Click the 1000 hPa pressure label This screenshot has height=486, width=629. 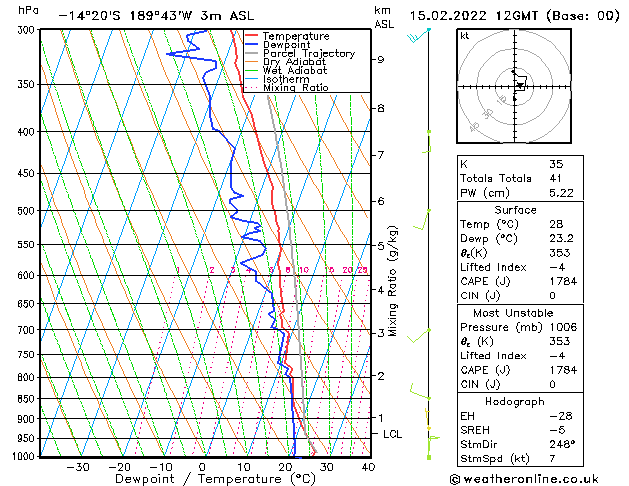pyautogui.click(x=25, y=456)
